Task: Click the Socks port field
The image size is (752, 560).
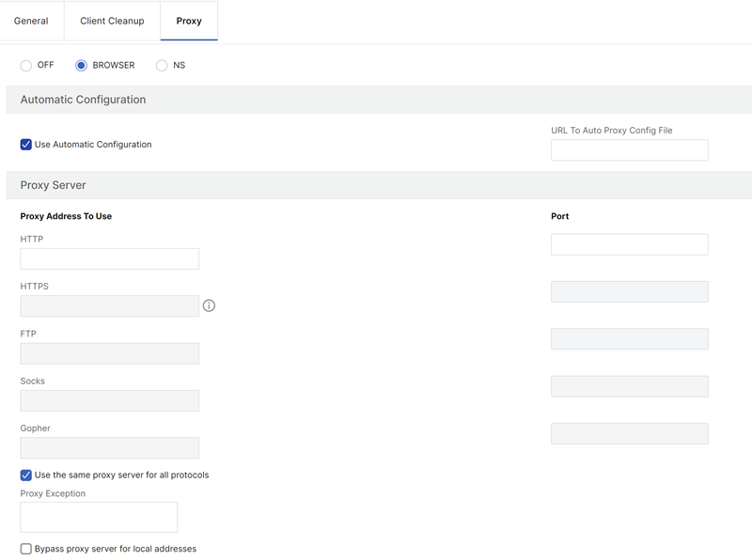Action: pyautogui.click(x=629, y=386)
